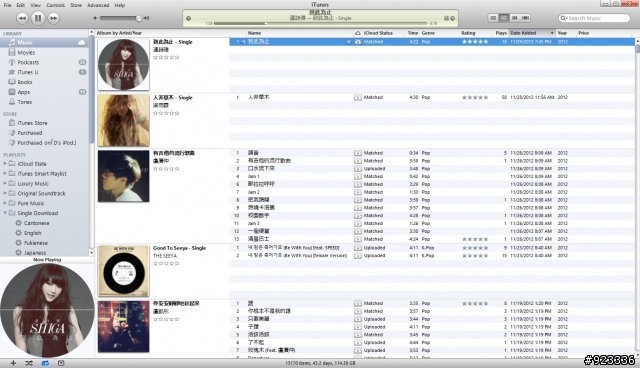
Task: Go to iTunes Store
Action: point(44,123)
